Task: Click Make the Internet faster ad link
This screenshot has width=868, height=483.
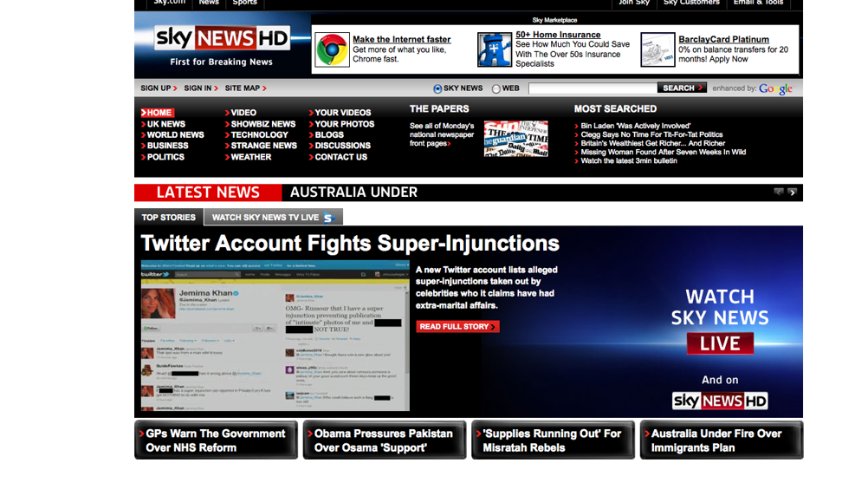Action: coord(402,39)
